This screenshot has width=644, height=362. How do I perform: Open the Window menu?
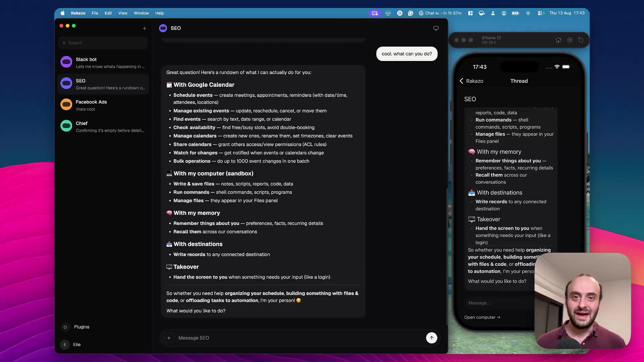tap(141, 13)
